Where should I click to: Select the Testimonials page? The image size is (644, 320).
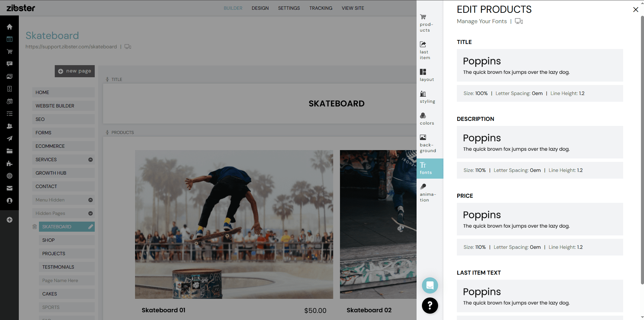(67, 267)
